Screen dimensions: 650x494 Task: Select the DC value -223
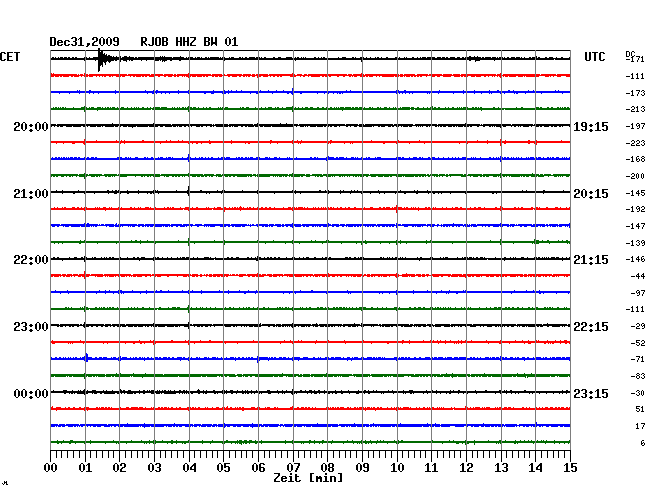pos(635,143)
